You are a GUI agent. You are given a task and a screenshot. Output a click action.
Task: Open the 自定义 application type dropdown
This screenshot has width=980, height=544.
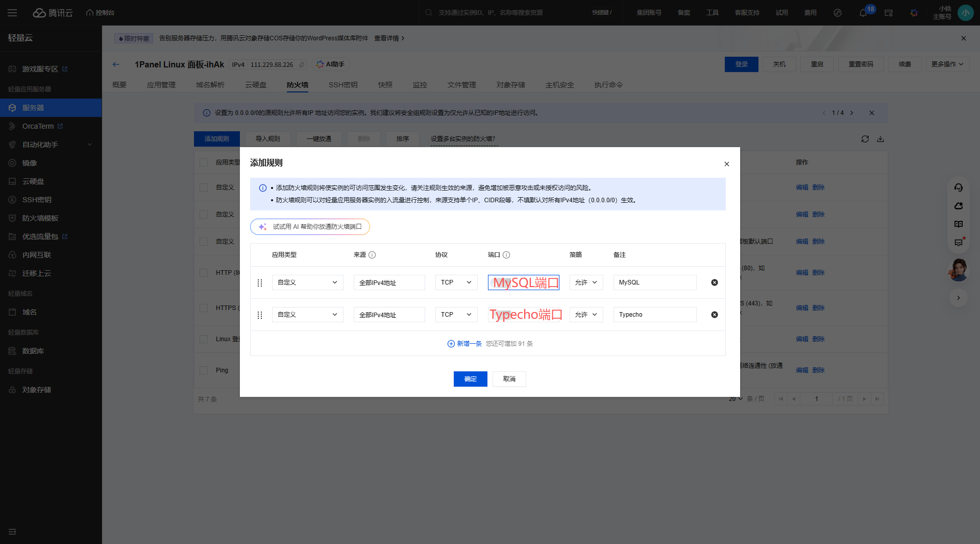[x=307, y=282]
